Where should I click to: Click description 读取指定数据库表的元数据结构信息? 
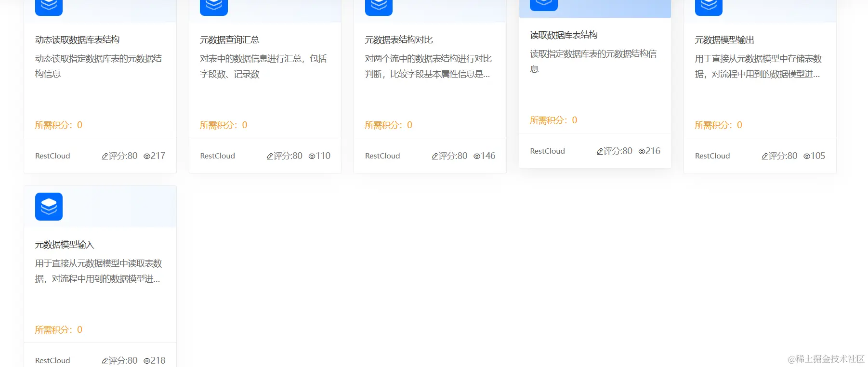point(593,62)
